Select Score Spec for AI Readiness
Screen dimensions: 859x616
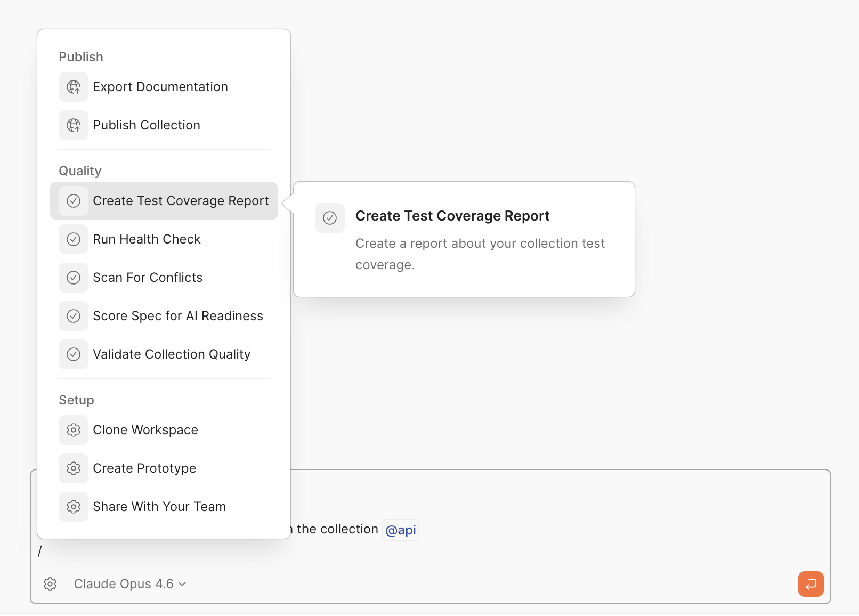(164, 316)
